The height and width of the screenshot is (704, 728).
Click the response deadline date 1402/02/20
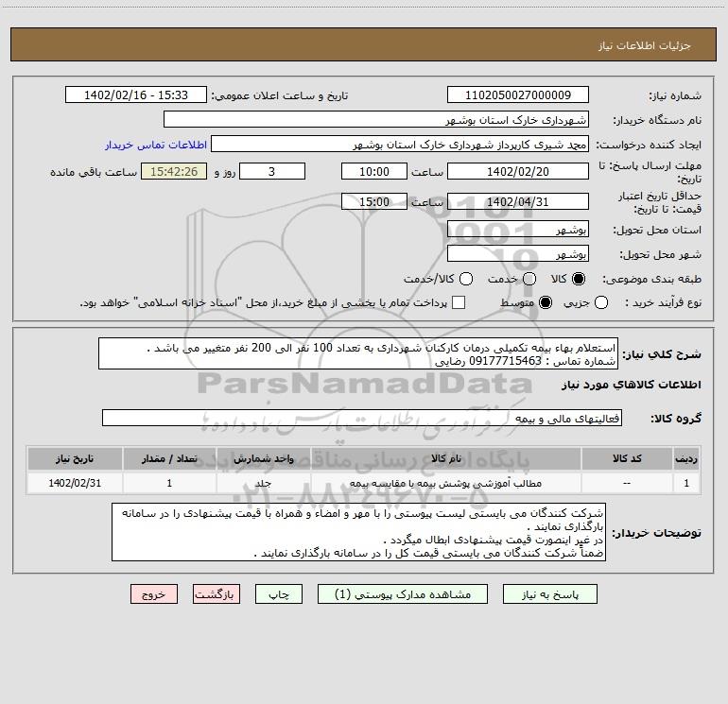pyautogui.click(x=518, y=172)
